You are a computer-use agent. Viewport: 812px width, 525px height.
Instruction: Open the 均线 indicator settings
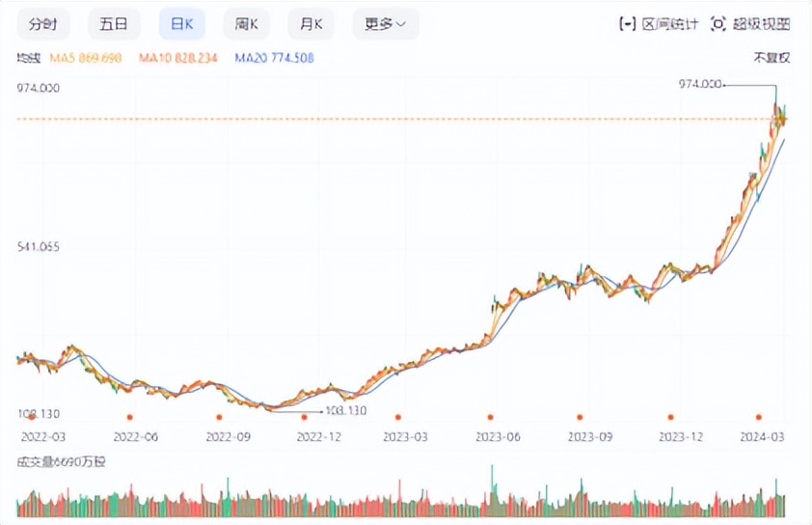(29, 58)
